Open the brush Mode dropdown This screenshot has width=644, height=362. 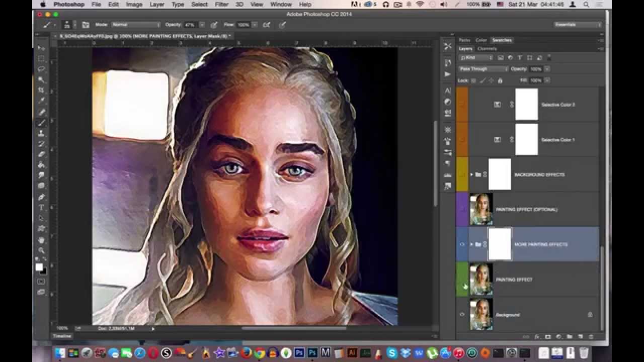(135, 25)
